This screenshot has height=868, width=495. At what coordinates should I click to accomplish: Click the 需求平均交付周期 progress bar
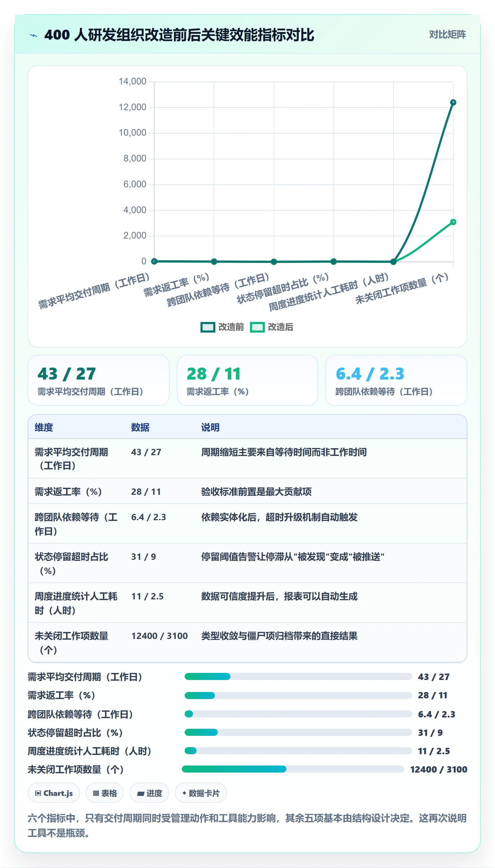[x=298, y=676]
